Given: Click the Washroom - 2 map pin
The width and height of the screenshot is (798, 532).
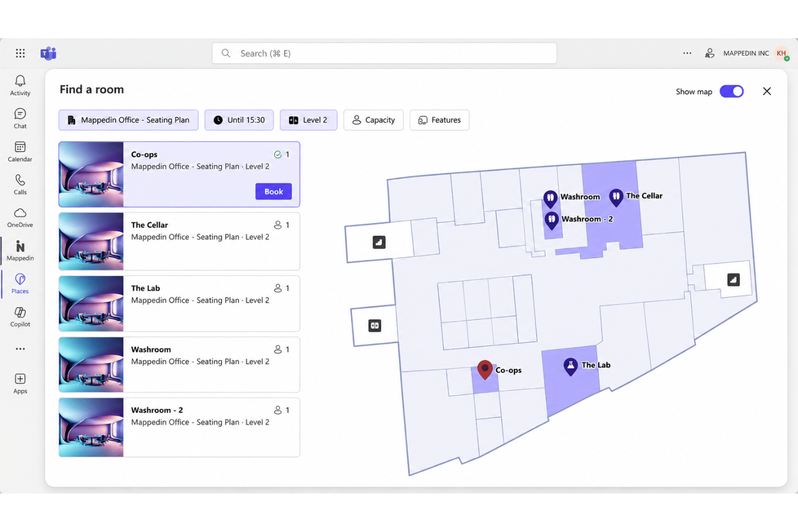Looking at the screenshot, I should click(551, 220).
